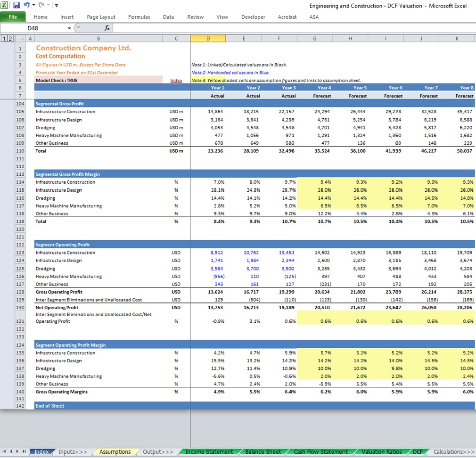The width and height of the screenshot is (476, 458).
Task: Select Year 4 Other Business operating profit (231)
Action: [315, 285]
